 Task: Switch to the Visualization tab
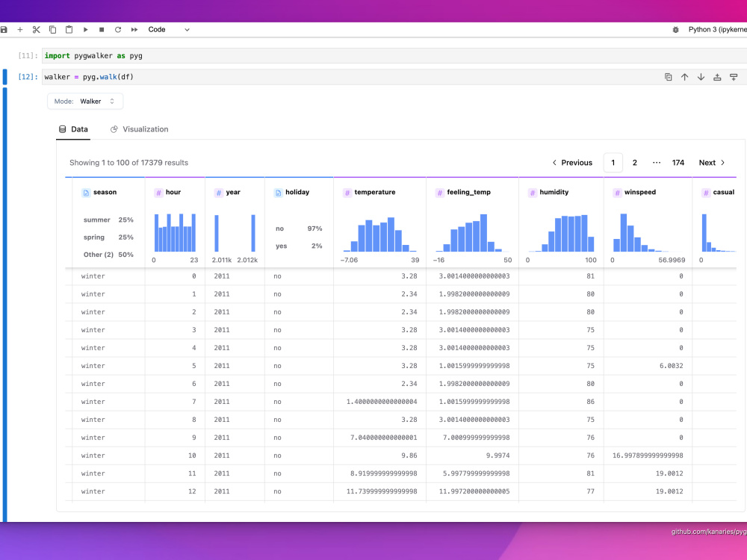139,129
